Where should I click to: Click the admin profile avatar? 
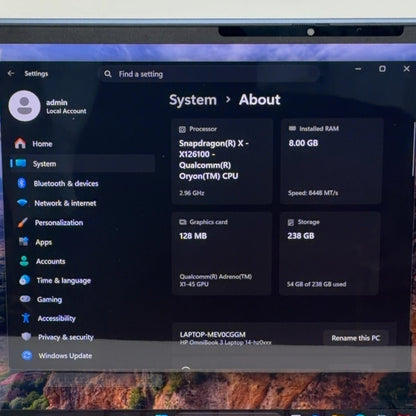pos(24,106)
